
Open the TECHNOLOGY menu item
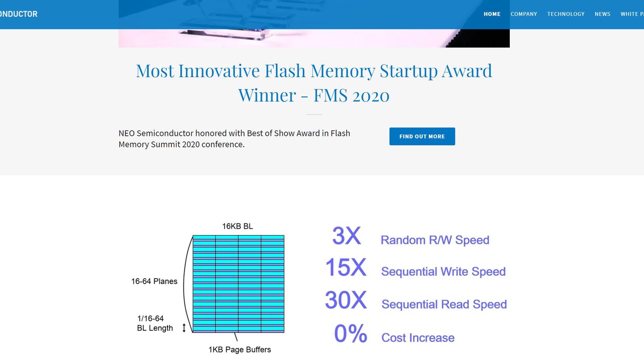tap(566, 14)
